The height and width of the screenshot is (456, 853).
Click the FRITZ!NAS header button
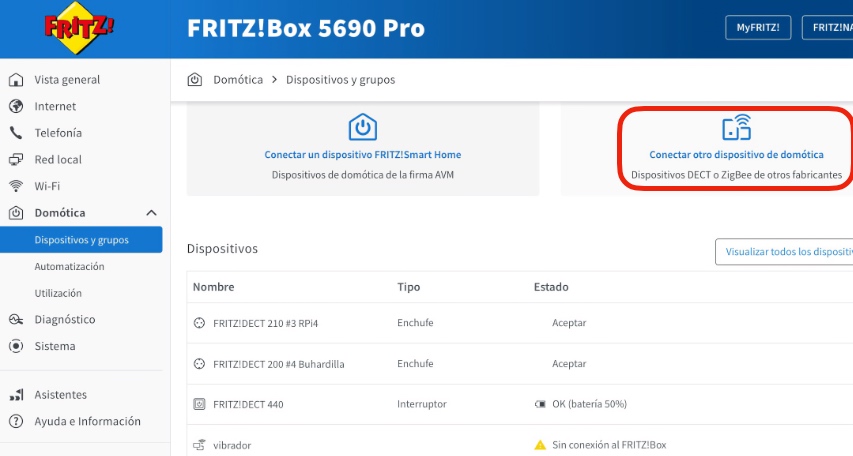827,28
